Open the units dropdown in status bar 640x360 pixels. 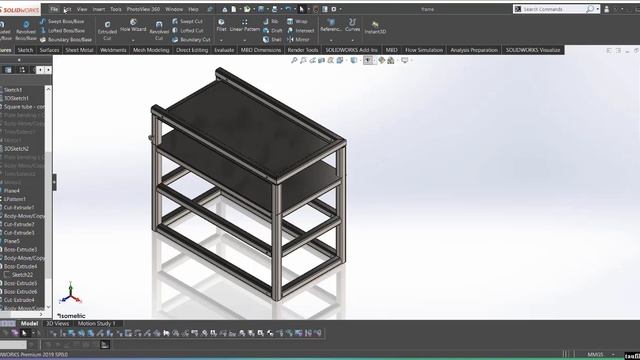(x=613, y=354)
